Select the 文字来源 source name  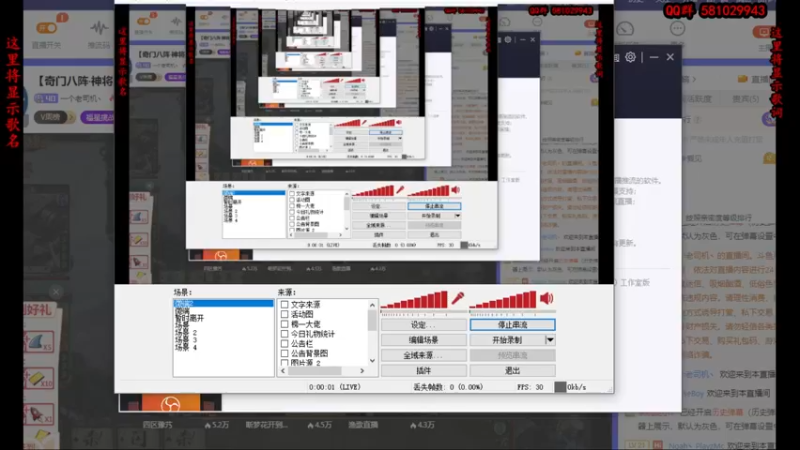pyautogui.click(x=306, y=305)
